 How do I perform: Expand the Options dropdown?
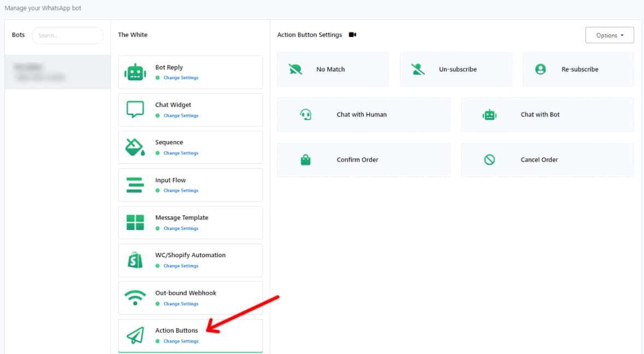610,36
